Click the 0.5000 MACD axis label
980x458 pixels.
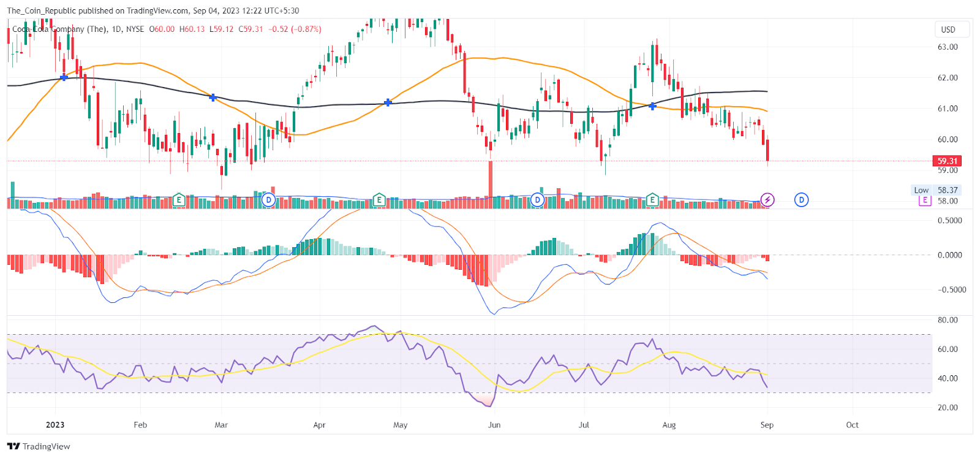pos(950,221)
